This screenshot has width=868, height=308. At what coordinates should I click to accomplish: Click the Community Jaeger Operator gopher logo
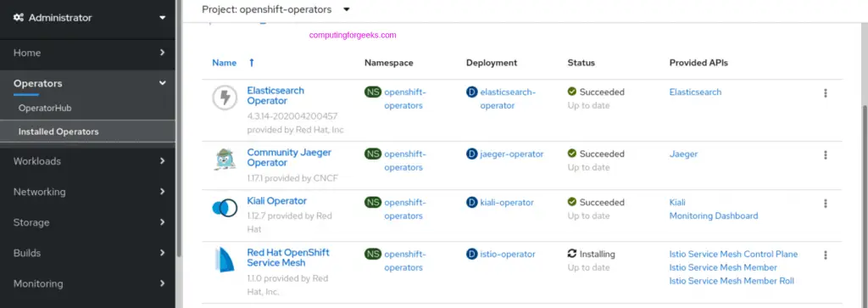tap(225, 160)
